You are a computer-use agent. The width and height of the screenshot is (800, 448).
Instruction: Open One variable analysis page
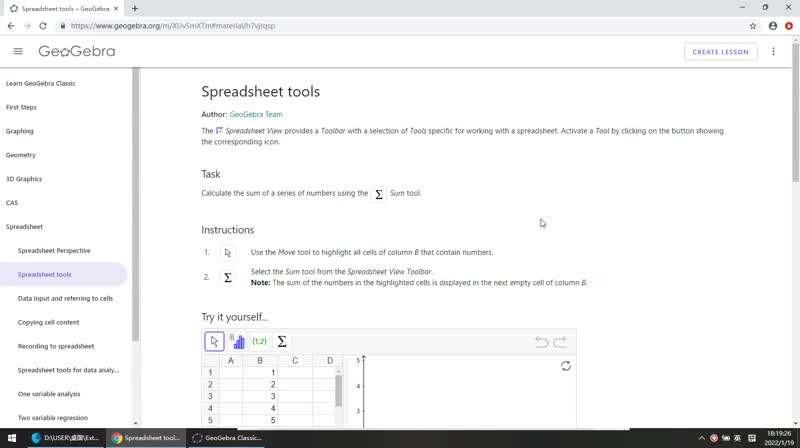click(49, 394)
